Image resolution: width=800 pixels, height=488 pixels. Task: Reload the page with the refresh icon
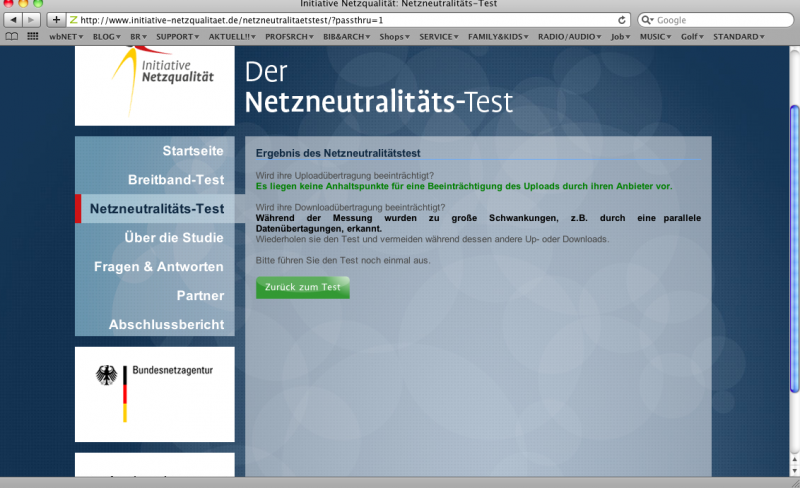click(x=622, y=20)
